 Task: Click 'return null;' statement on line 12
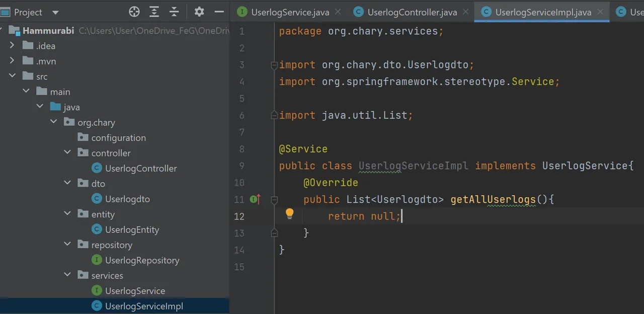pyautogui.click(x=365, y=216)
